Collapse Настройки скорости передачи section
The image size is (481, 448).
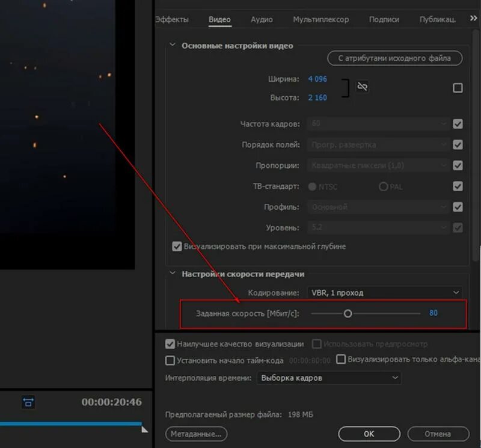173,273
